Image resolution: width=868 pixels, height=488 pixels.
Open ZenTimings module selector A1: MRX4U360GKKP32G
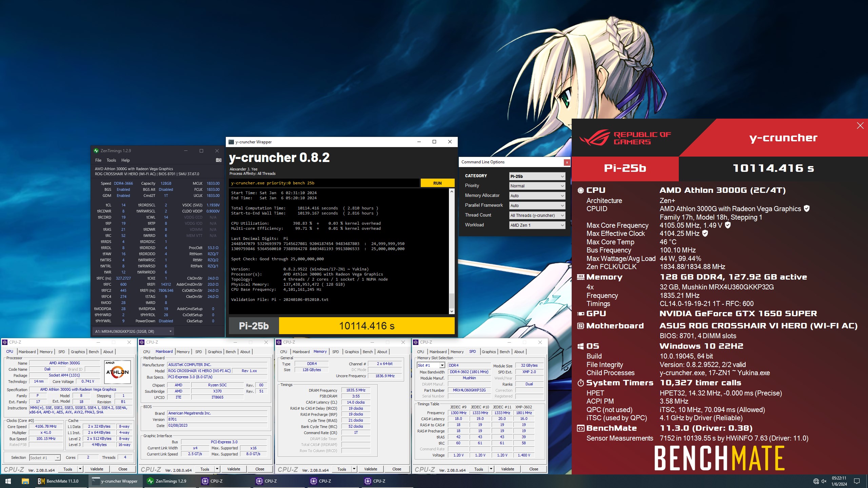(x=133, y=331)
